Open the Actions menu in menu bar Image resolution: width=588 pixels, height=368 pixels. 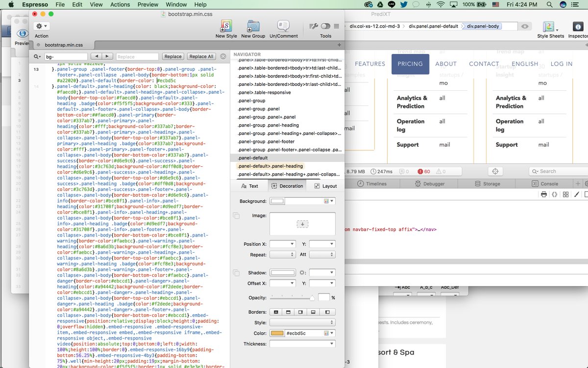pyautogui.click(x=120, y=4)
